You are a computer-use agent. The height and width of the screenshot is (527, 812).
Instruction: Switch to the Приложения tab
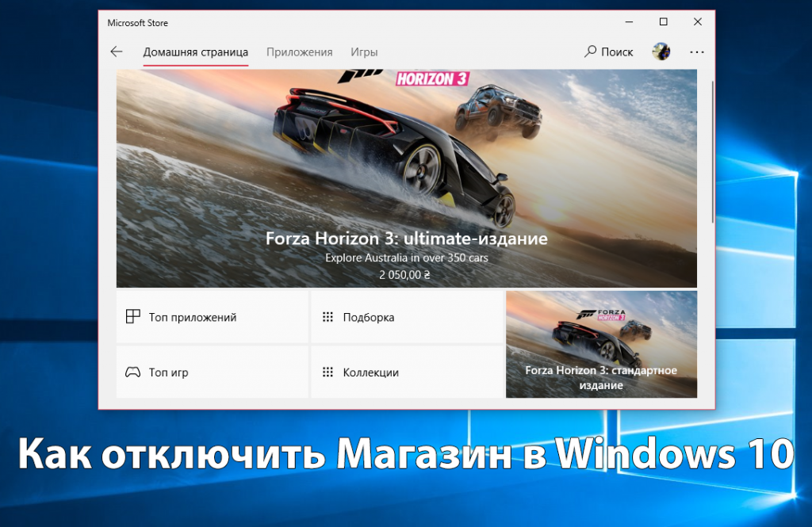(x=300, y=51)
